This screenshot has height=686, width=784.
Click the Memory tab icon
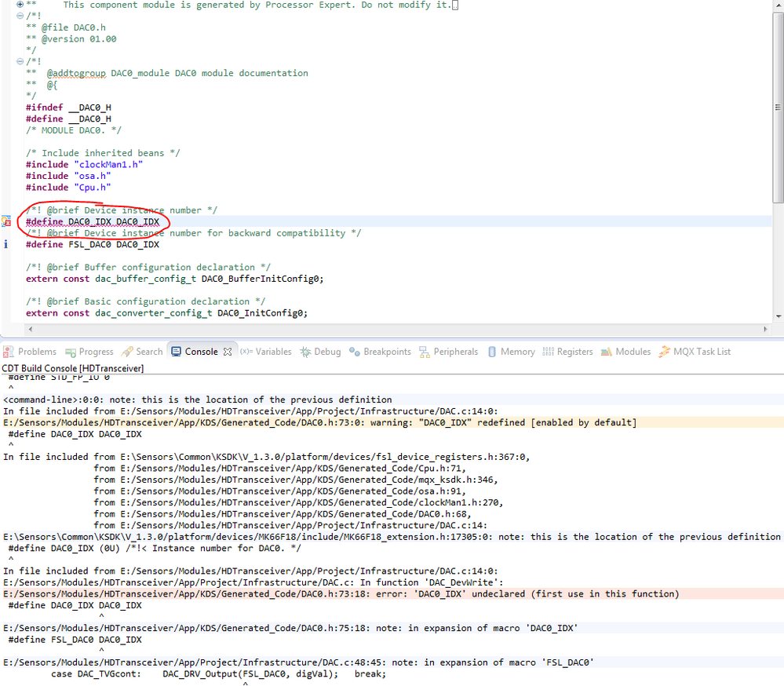point(492,352)
